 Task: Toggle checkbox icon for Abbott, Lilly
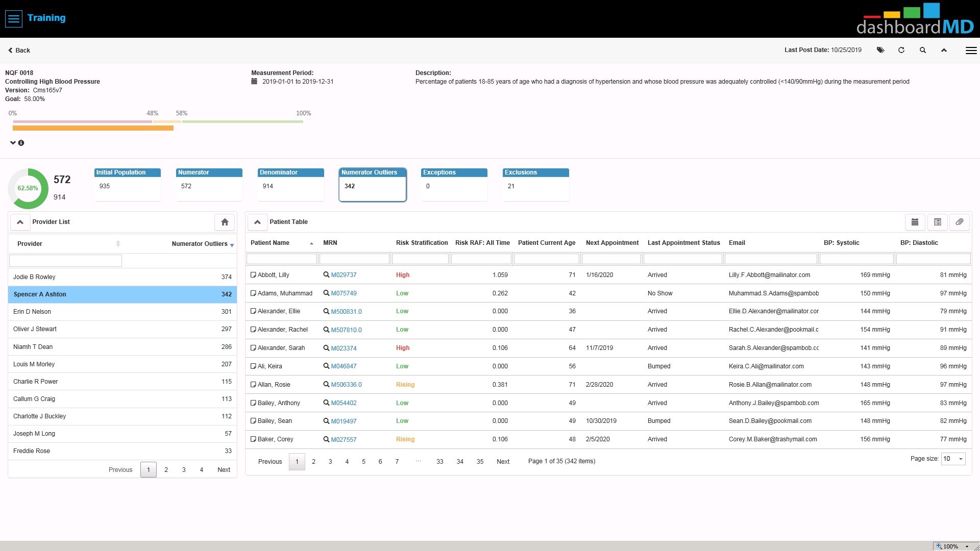click(253, 274)
